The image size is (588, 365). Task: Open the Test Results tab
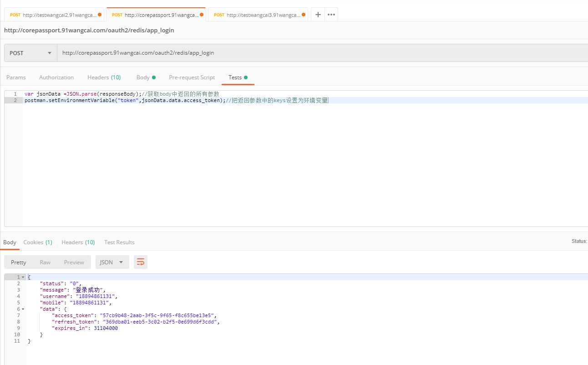(119, 242)
